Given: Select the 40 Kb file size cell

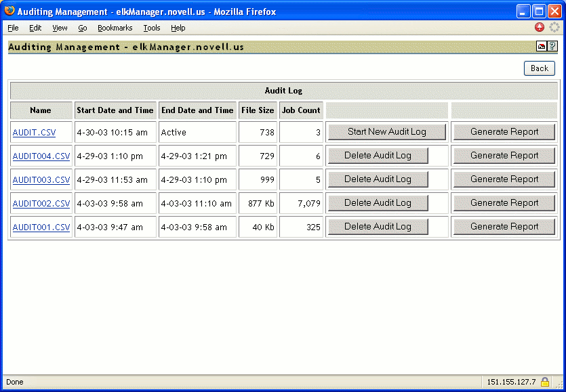Looking at the screenshot, I should [x=258, y=227].
